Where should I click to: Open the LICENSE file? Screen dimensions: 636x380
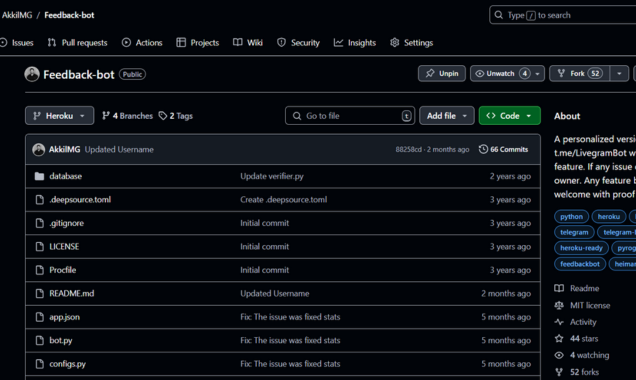pyautogui.click(x=64, y=247)
